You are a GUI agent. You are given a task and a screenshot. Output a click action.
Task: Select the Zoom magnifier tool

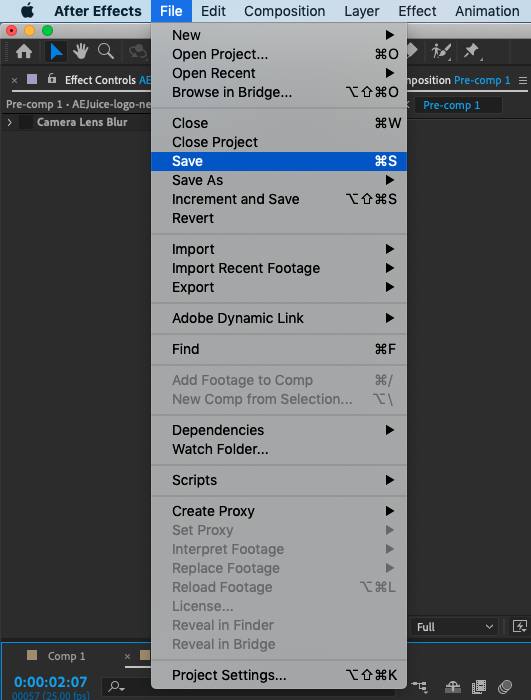tap(106, 52)
